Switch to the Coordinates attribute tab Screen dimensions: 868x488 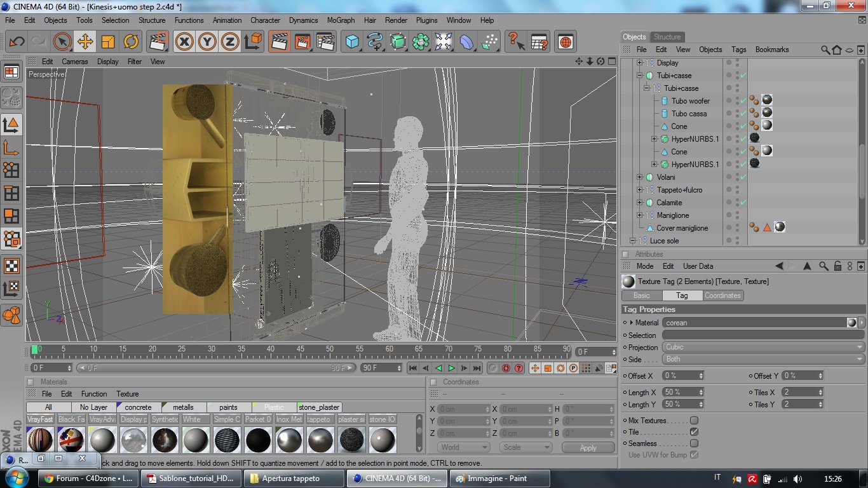pos(722,295)
